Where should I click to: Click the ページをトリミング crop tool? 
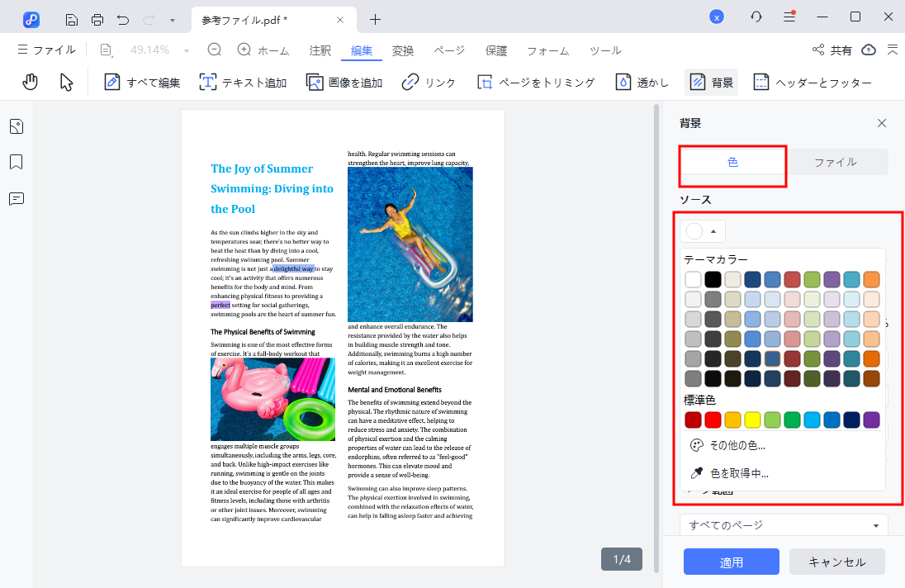tap(535, 82)
